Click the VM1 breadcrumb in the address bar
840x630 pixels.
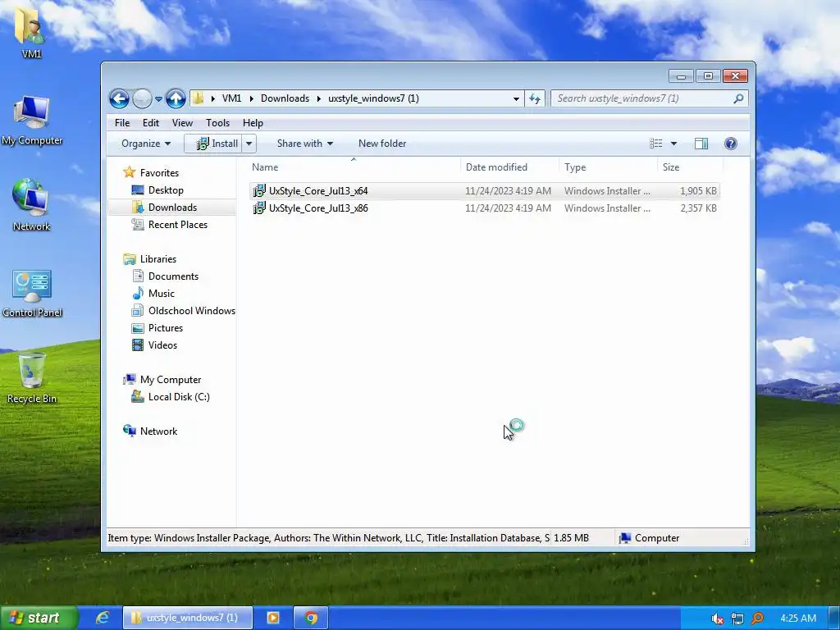pyautogui.click(x=231, y=98)
